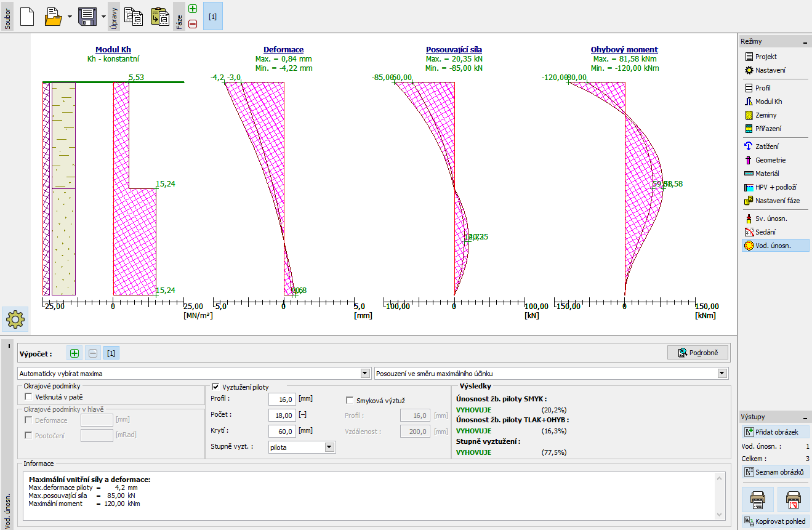812x530 pixels.
Task: Click Vzdálenost field with 200,0
Action: coord(416,432)
